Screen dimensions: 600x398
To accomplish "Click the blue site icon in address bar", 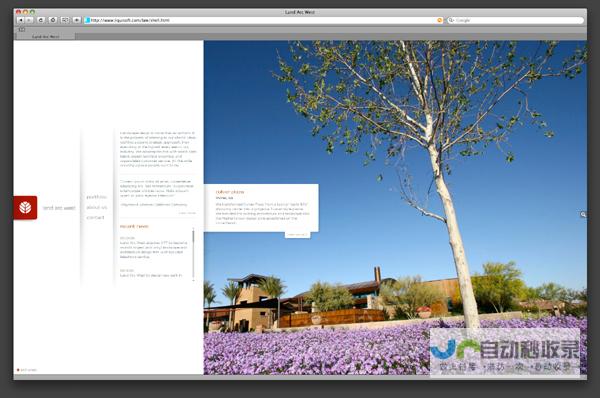I will (x=87, y=20).
